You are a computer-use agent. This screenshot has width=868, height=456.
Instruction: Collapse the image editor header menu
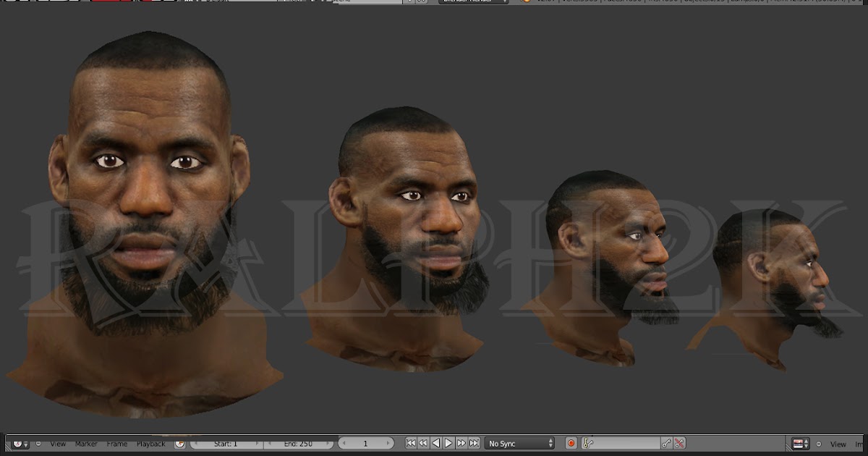pos(819,444)
